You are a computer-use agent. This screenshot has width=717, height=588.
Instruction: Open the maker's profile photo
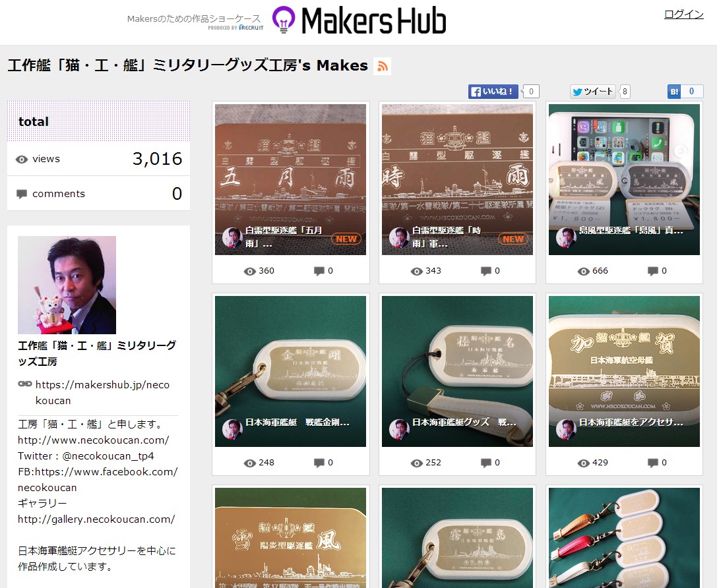click(67, 285)
